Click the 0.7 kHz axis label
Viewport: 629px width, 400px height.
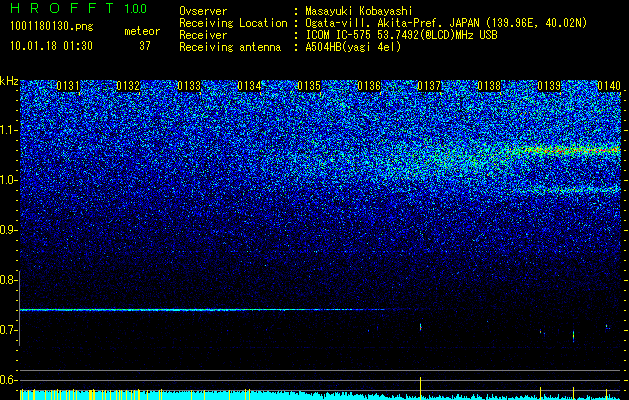tap(8, 330)
